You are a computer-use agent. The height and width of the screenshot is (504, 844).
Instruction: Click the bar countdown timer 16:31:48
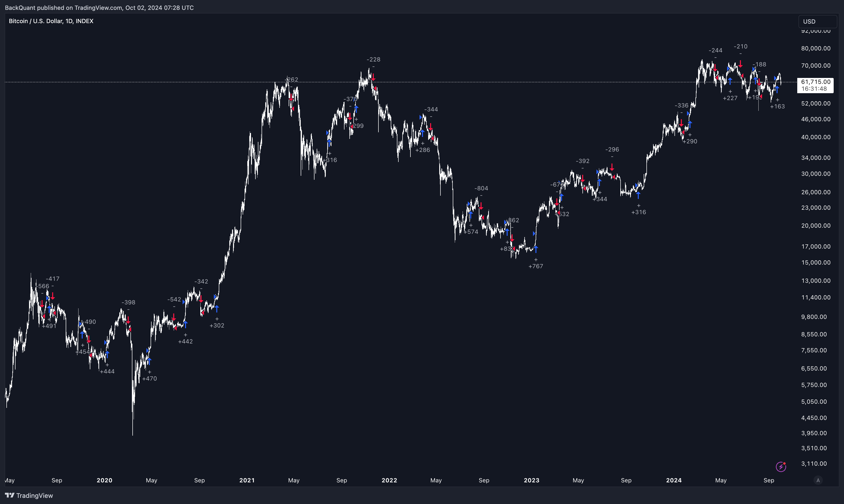pyautogui.click(x=814, y=89)
